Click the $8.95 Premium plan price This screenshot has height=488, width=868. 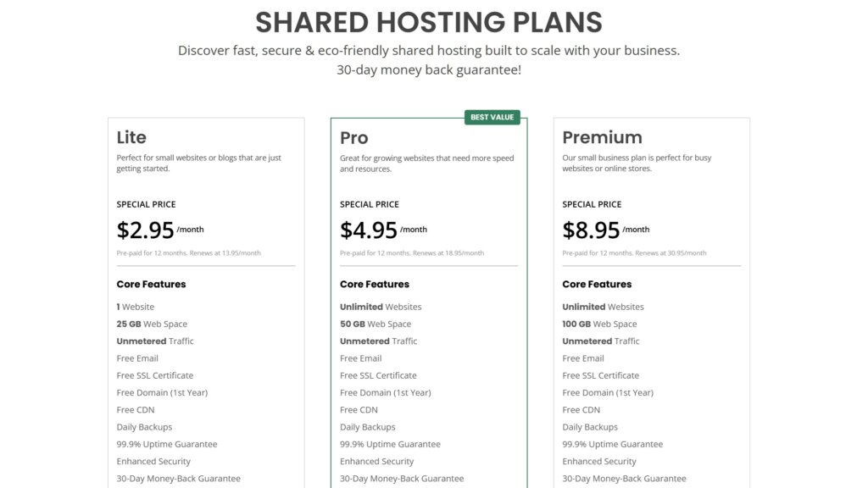[591, 230]
